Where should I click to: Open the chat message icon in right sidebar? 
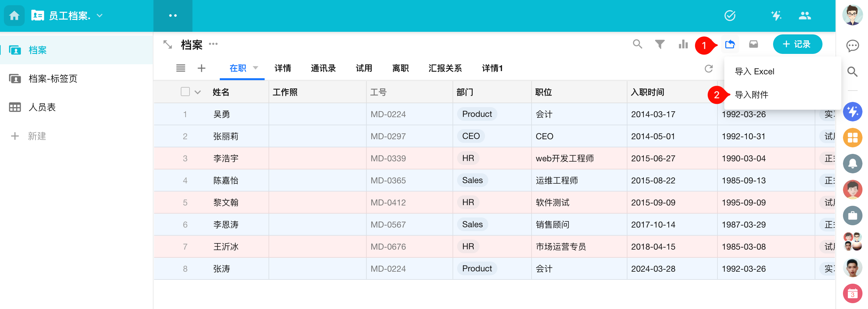(852, 45)
